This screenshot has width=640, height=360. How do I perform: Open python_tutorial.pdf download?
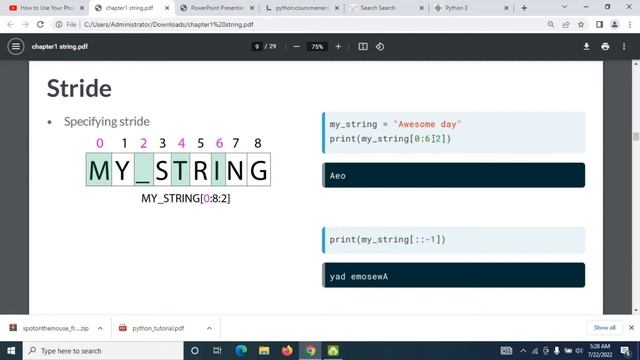[x=152, y=328]
